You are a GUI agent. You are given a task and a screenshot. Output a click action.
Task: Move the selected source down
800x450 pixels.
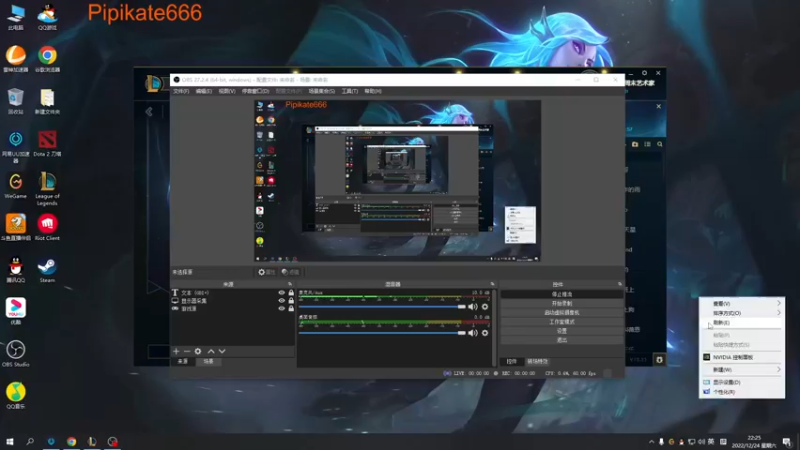pyautogui.click(x=222, y=351)
